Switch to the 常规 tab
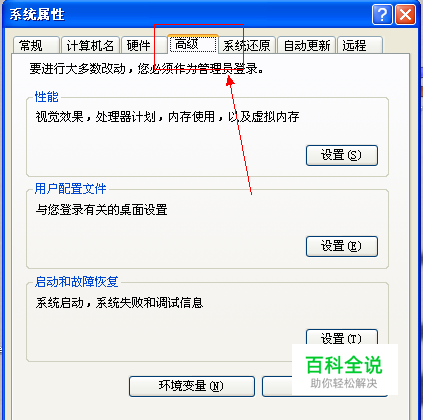The height and width of the screenshot is (420, 423). [x=36, y=45]
